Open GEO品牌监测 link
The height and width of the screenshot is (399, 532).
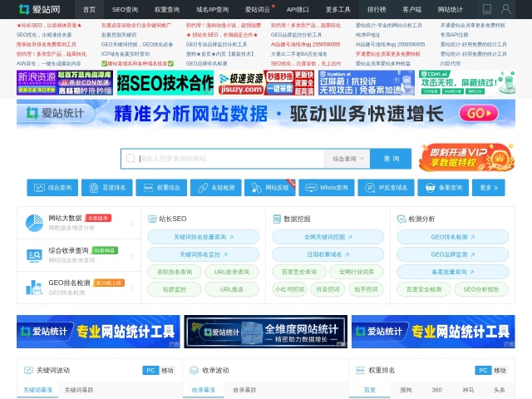452,254
